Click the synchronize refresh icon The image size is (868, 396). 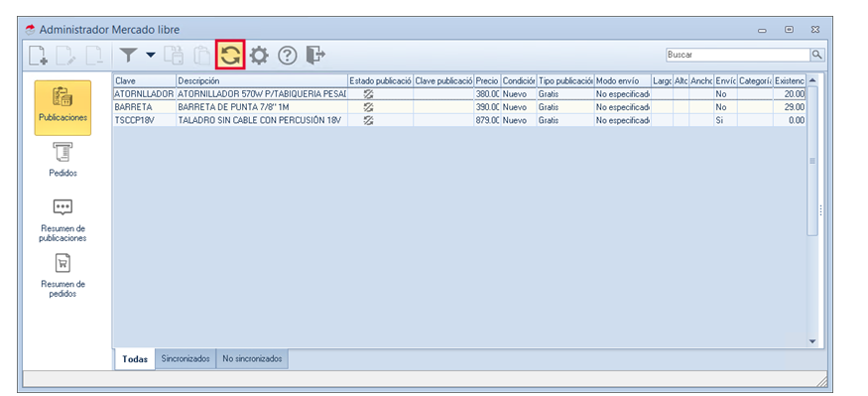230,56
